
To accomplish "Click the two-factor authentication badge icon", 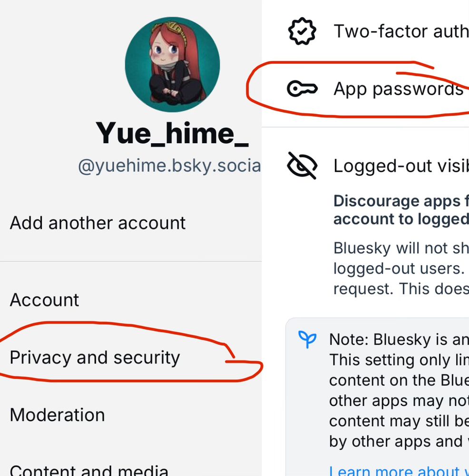I will pos(302,31).
